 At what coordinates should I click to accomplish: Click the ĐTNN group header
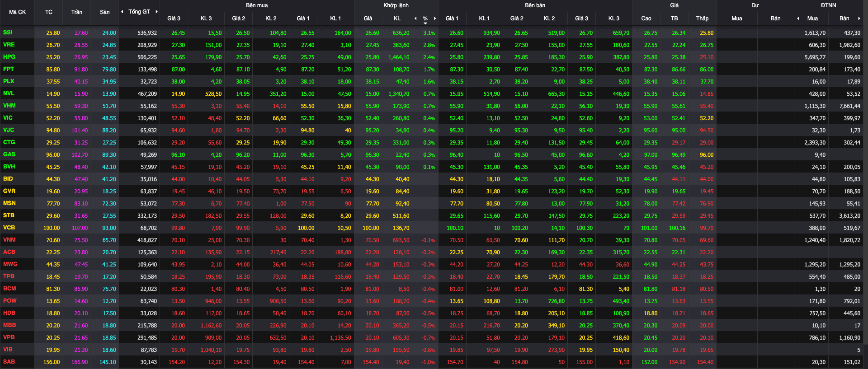click(x=829, y=5)
